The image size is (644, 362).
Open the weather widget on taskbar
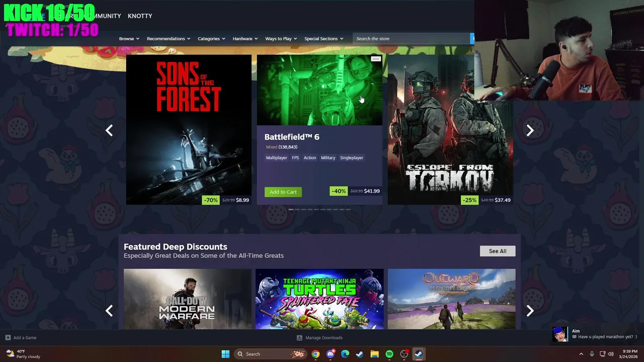click(23, 354)
